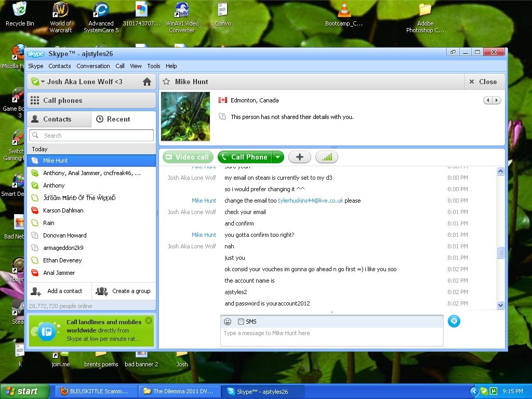Click the Recycle Bin desktop icon
Image resolution: width=532 pixels, height=399 pixels.
[x=20, y=14]
